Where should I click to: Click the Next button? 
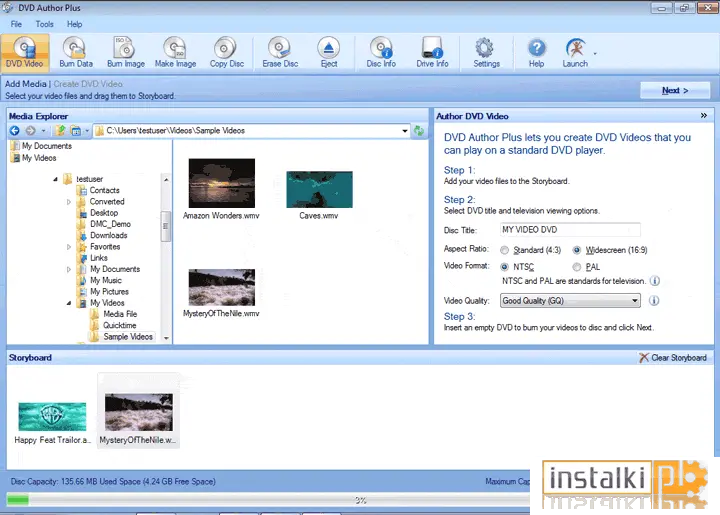click(x=675, y=90)
